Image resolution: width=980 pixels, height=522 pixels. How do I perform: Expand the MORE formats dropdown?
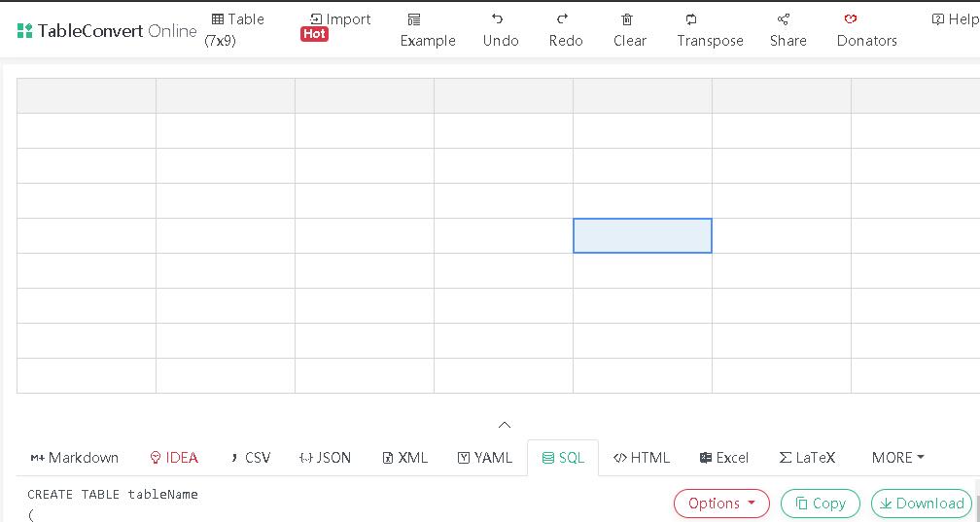[897, 458]
